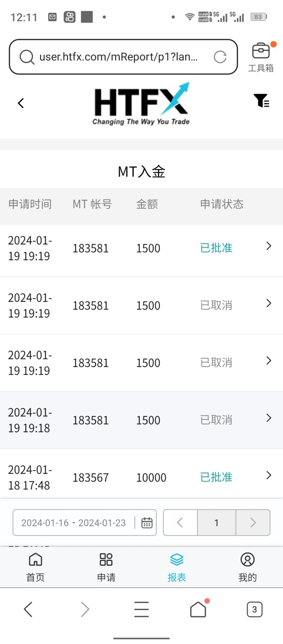Open the filter icon in header
The image size is (283, 644).
261,100
